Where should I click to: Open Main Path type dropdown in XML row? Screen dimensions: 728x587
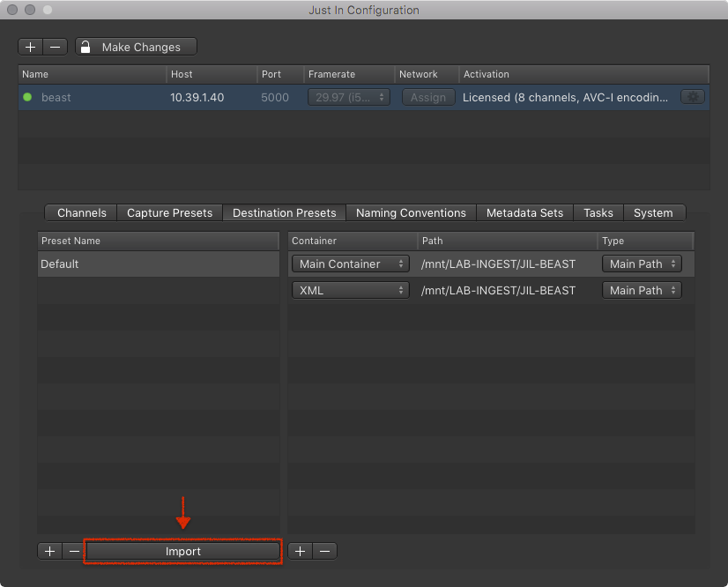point(642,290)
